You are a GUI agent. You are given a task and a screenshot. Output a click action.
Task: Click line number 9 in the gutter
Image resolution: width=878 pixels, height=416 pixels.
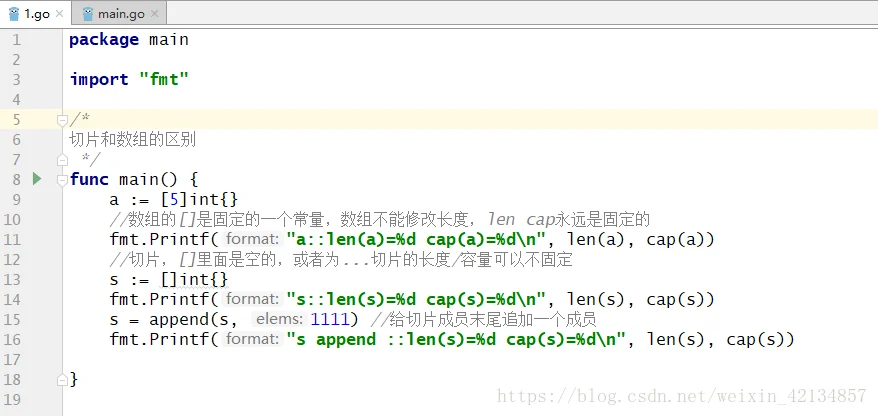tap(16, 199)
